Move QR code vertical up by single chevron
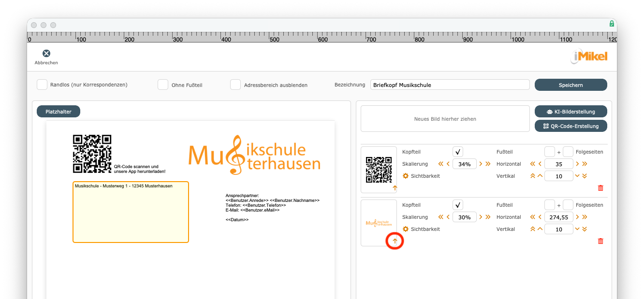The height and width of the screenshot is (299, 644). coord(540,176)
